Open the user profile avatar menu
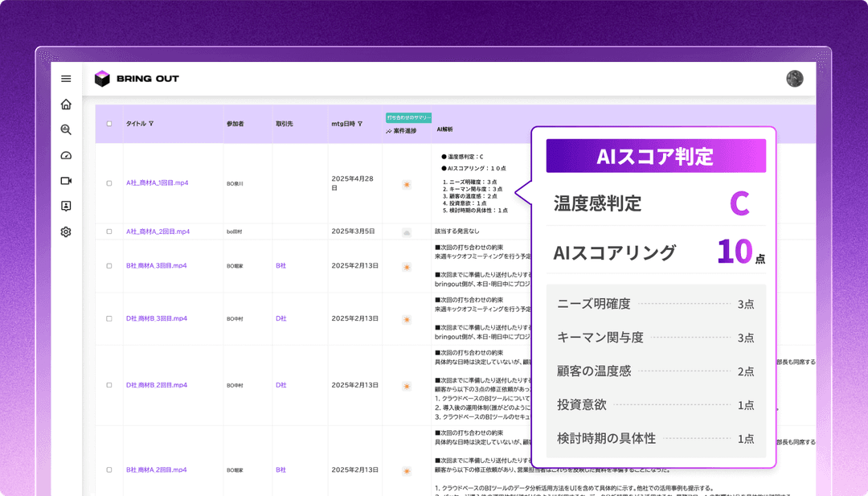The width and height of the screenshot is (868, 496). [x=794, y=78]
